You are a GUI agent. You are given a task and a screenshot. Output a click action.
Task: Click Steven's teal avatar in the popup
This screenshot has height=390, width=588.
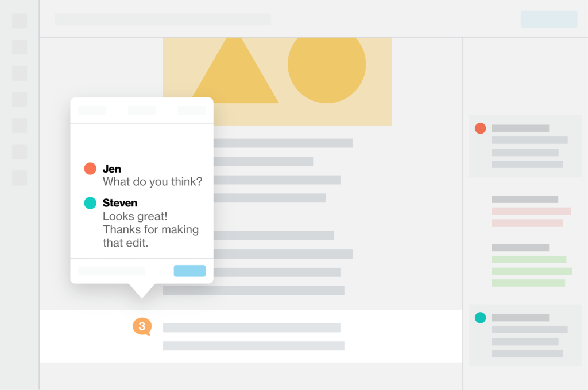(90, 203)
